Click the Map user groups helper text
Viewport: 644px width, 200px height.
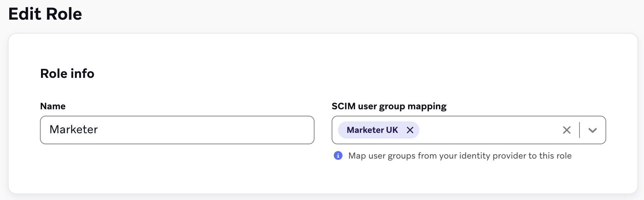[x=460, y=156]
